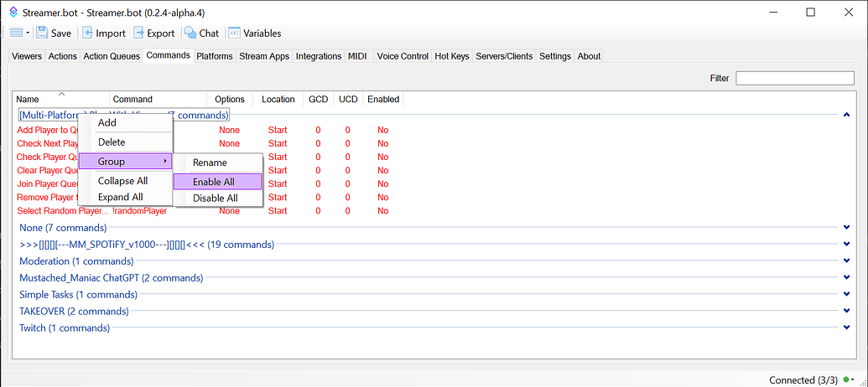Choose Delete from the context menu

(112, 142)
